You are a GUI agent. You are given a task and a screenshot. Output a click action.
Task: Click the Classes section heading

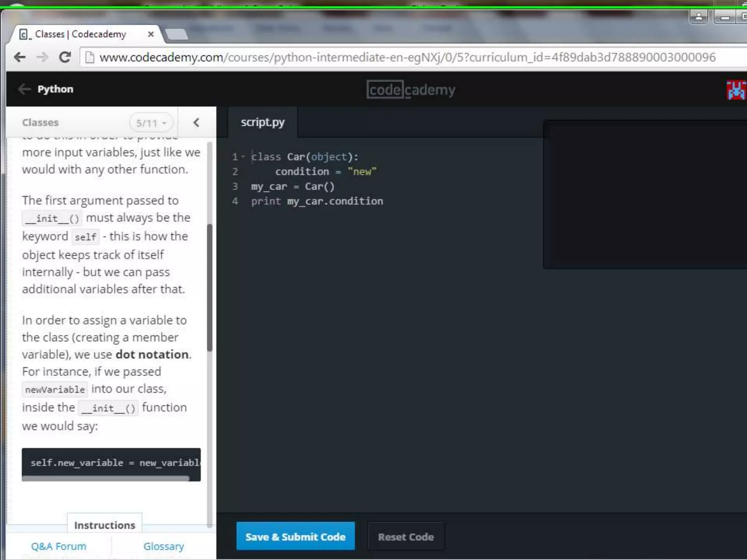pyautogui.click(x=40, y=122)
